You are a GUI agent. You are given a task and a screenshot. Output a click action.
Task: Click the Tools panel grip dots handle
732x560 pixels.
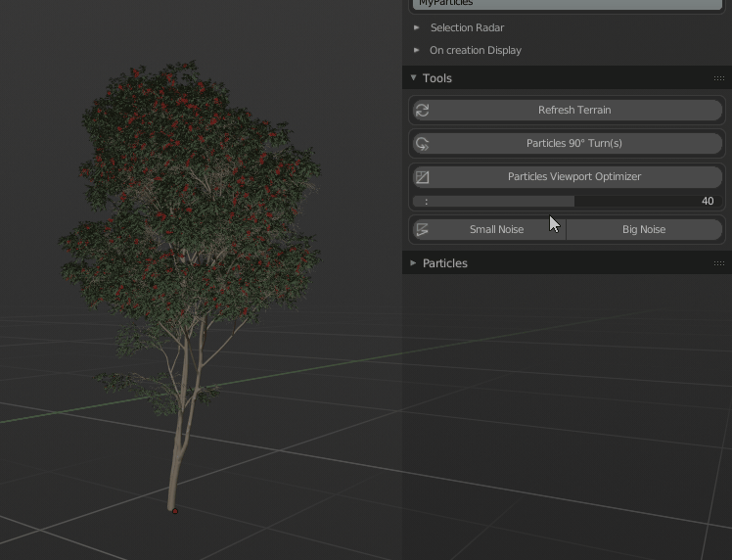719,78
